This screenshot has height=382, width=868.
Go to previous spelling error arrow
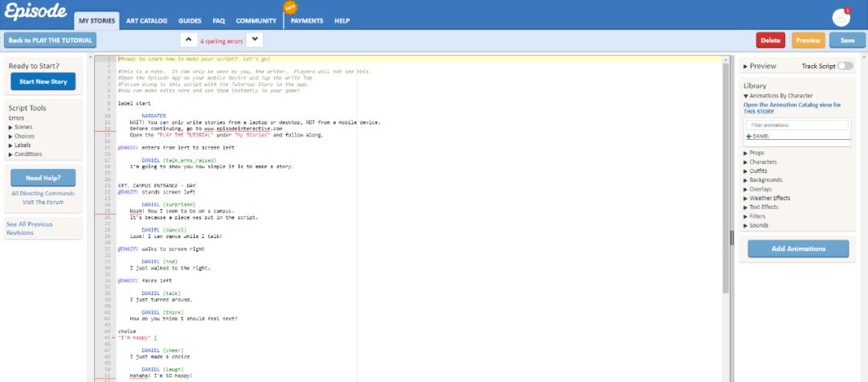pyautogui.click(x=188, y=40)
